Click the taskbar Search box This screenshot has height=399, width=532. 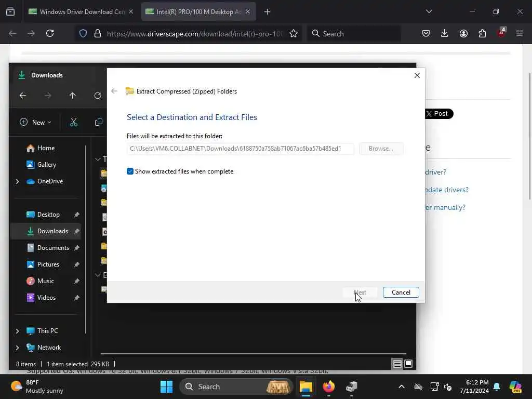tap(236, 387)
